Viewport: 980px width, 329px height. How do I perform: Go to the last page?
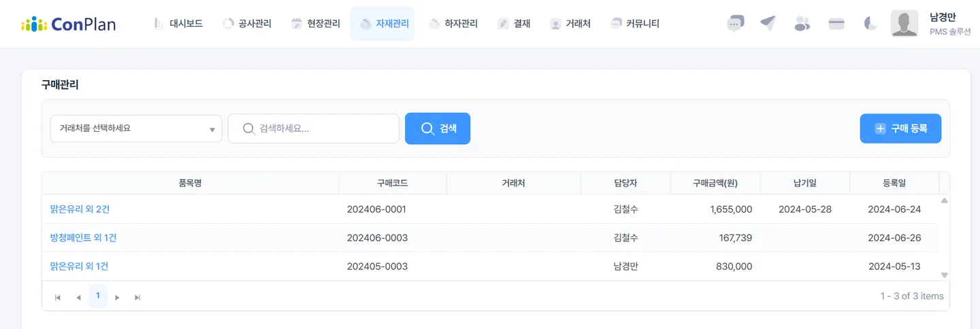[x=137, y=297]
